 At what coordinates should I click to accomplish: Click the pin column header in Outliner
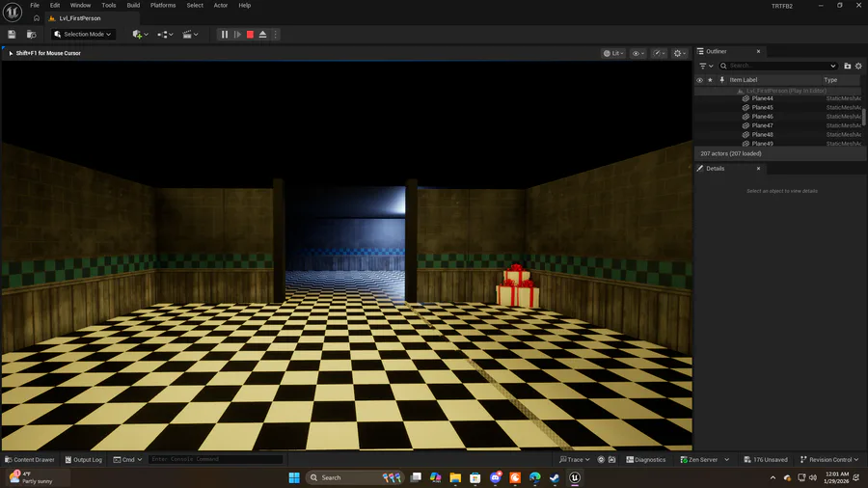(721, 80)
